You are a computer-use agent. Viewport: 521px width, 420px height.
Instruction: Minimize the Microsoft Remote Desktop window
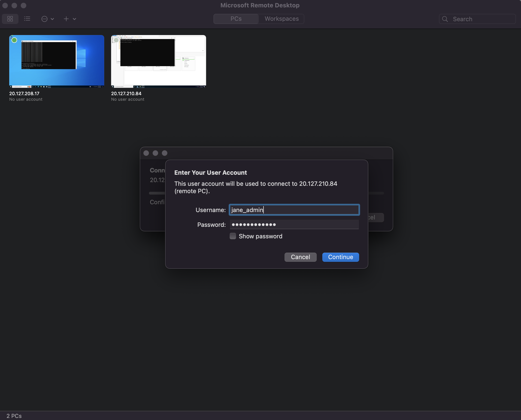[x=14, y=5]
